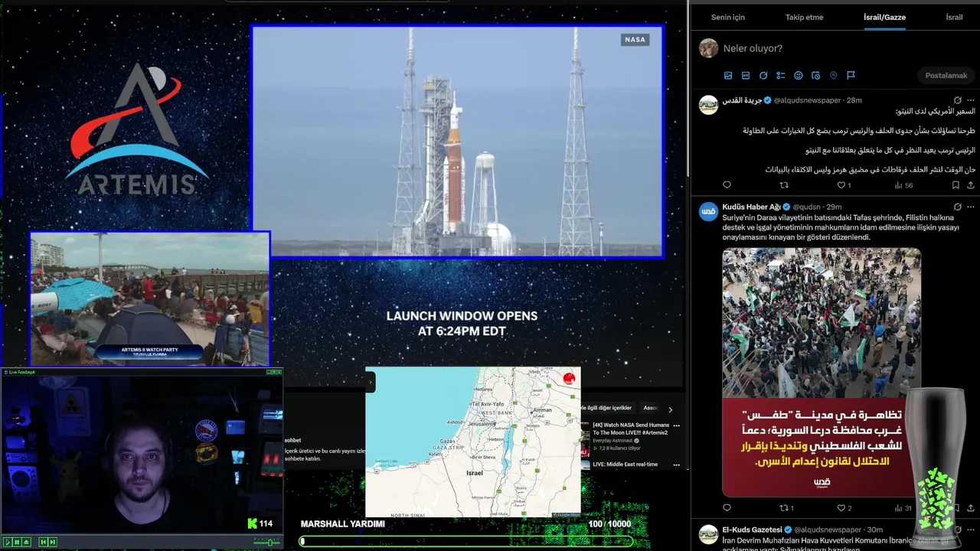Add an image to the post
Image resolution: width=980 pixels, height=551 pixels.
pos(728,76)
